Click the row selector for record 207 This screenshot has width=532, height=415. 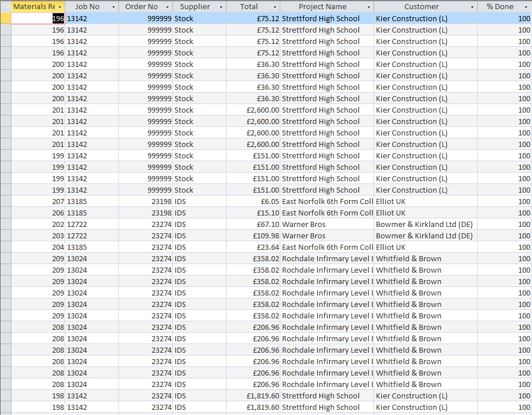5,201
